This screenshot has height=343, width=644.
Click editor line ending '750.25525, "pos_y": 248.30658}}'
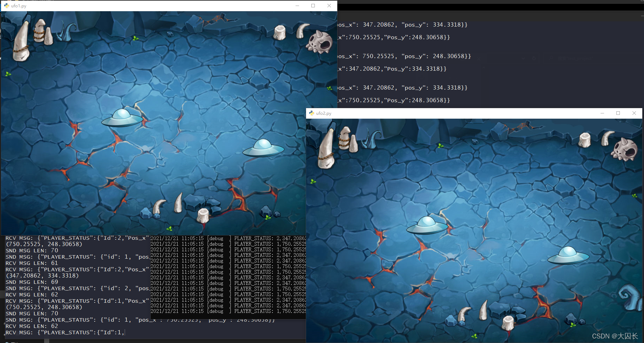point(404,56)
